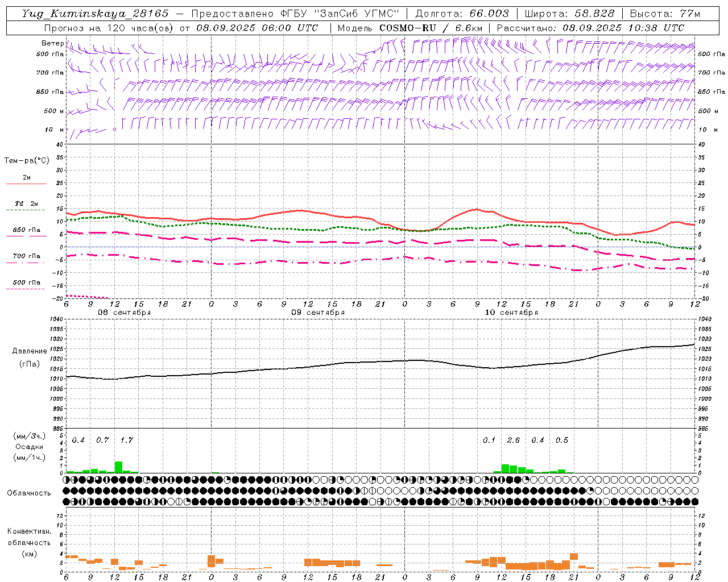Click the '10 сентября' date label
This screenshot has width=728, height=582.
[511, 313]
